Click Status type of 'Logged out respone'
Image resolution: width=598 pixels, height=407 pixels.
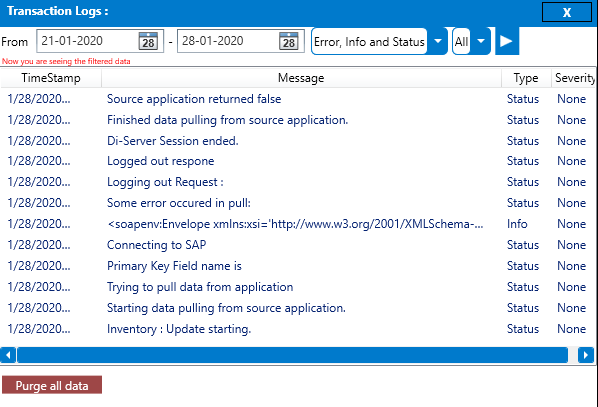pyautogui.click(x=523, y=161)
